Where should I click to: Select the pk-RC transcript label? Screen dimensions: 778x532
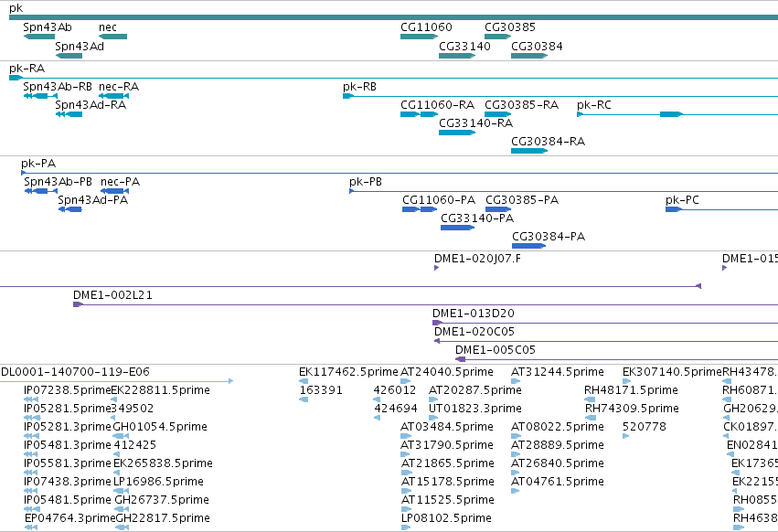[x=594, y=105]
